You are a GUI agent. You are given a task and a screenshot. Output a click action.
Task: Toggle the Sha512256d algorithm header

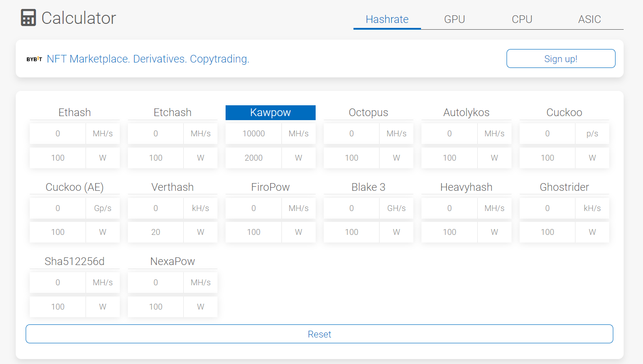[x=75, y=261]
